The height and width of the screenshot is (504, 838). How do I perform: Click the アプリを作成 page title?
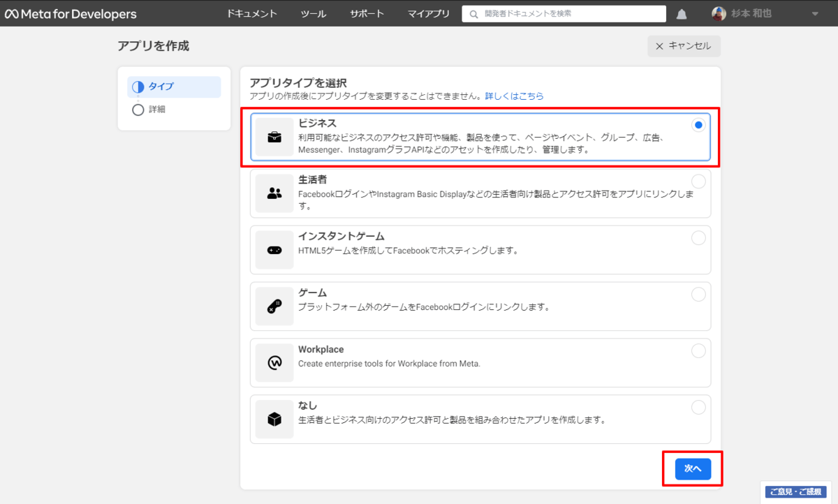154,46
